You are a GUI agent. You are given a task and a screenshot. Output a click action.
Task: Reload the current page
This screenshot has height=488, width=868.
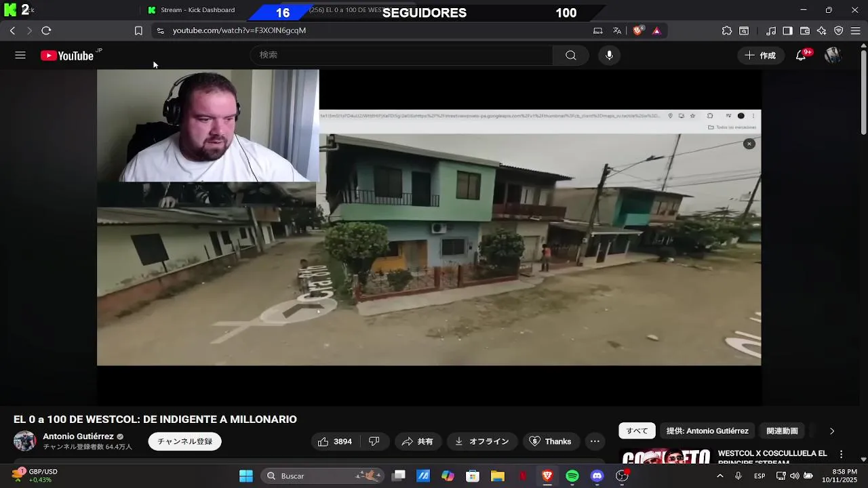coord(46,30)
